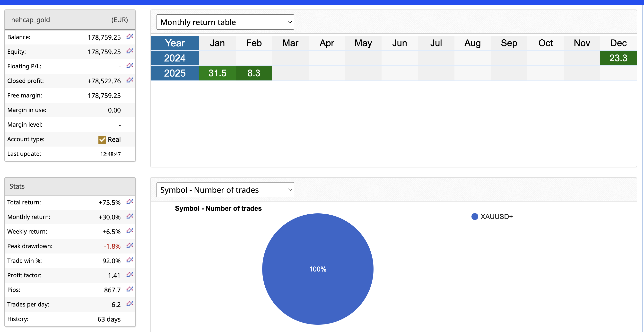Open the chart icon for Total return
644x332 pixels.
pyautogui.click(x=130, y=202)
